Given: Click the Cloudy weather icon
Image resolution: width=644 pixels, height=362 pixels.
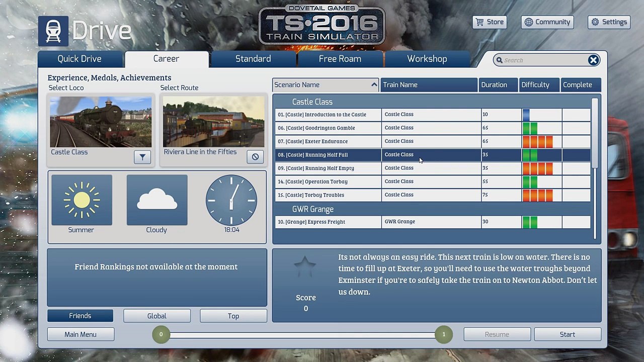Looking at the screenshot, I should click(x=157, y=200).
